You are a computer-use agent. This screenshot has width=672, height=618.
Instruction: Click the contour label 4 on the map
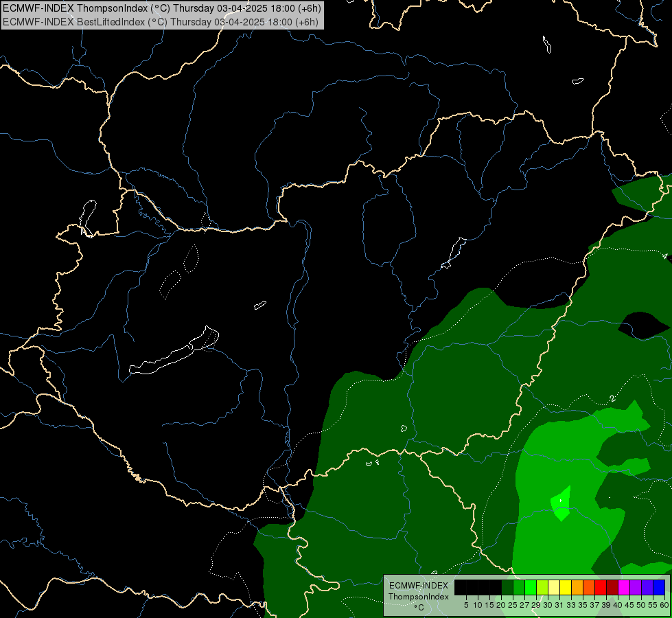click(x=664, y=256)
